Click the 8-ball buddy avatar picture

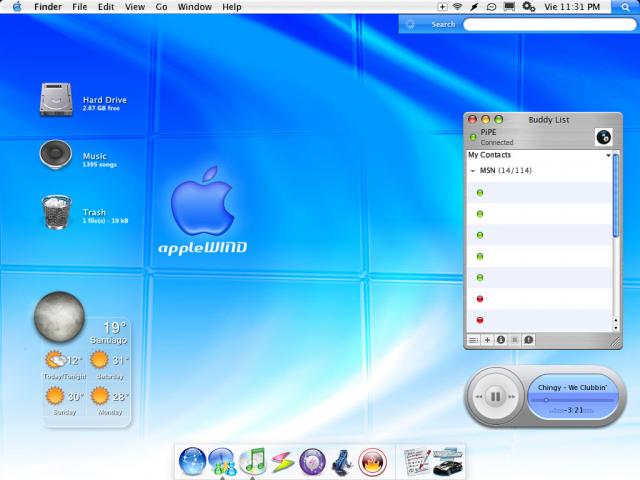click(x=604, y=137)
